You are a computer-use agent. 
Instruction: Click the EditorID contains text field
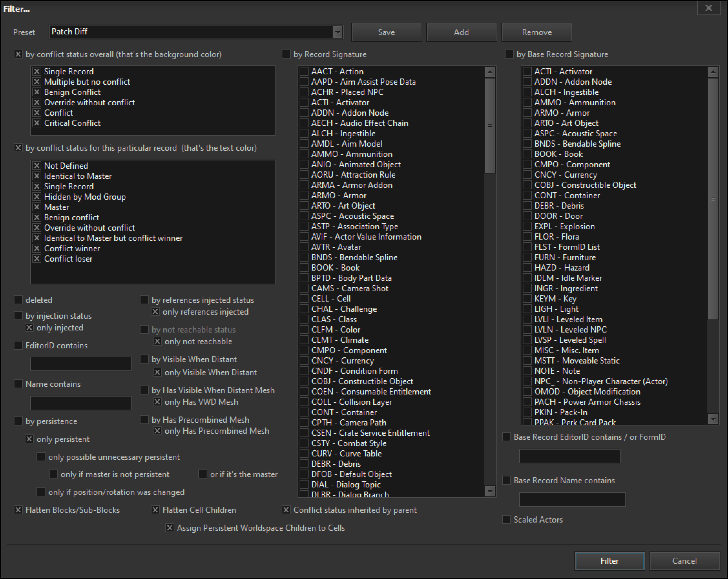pos(81,364)
